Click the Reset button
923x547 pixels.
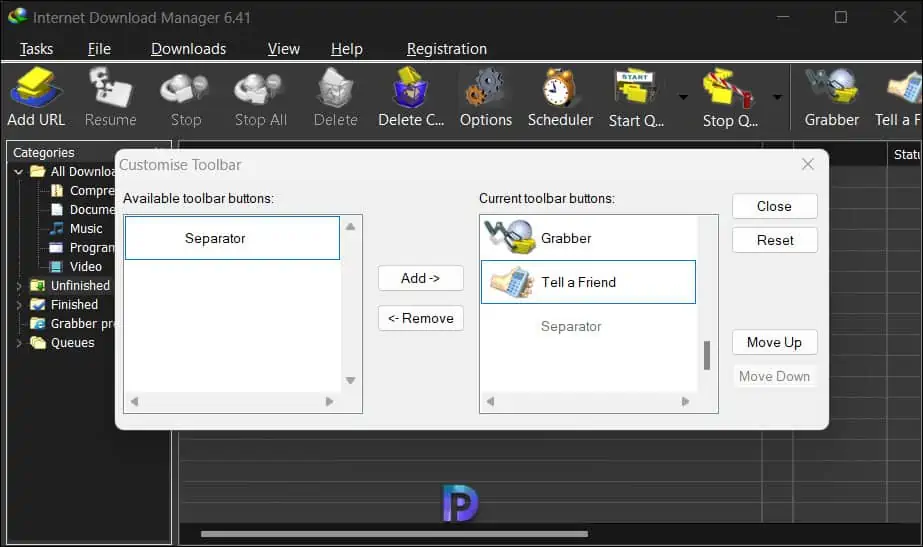pyautogui.click(x=775, y=240)
